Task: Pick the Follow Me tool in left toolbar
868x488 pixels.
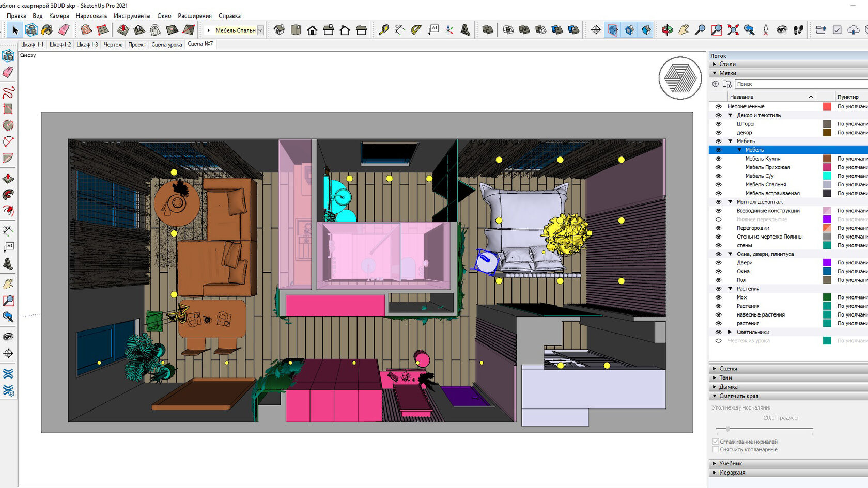Action: point(8,195)
